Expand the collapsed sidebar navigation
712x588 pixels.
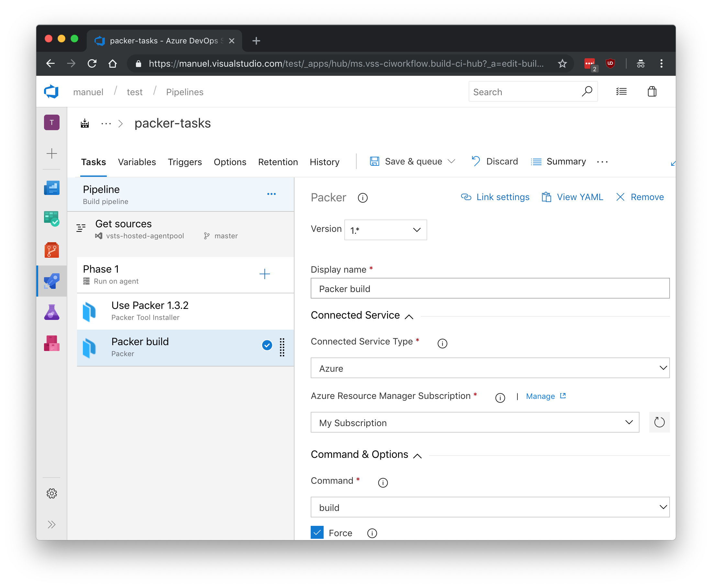click(51, 524)
